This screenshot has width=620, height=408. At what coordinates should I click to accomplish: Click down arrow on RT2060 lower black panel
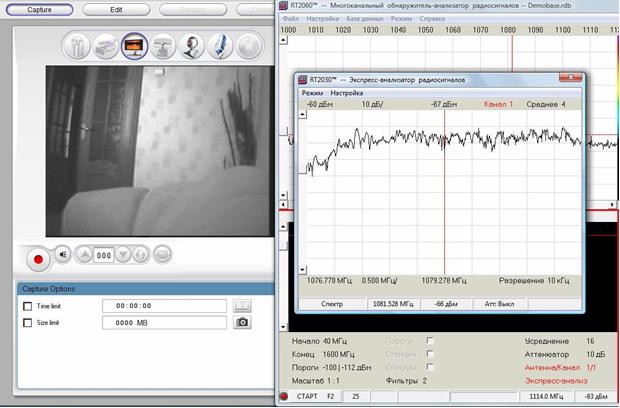point(284,327)
